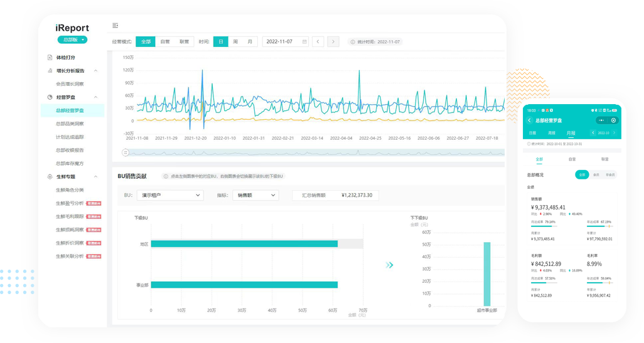Tap the circular target icon in mobile header
Screen dimensions: 644x343
point(614,120)
